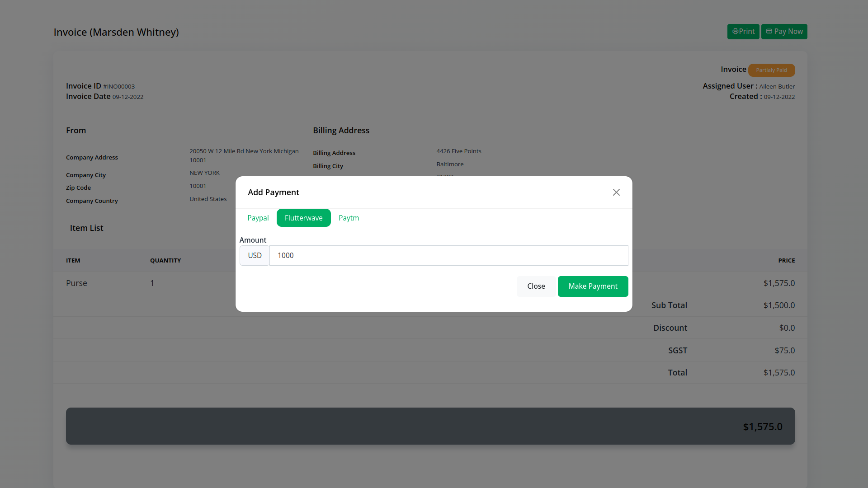Click the Partialy Paid status badge
The width and height of the screenshot is (868, 488).
pyautogui.click(x=771, y=70)
